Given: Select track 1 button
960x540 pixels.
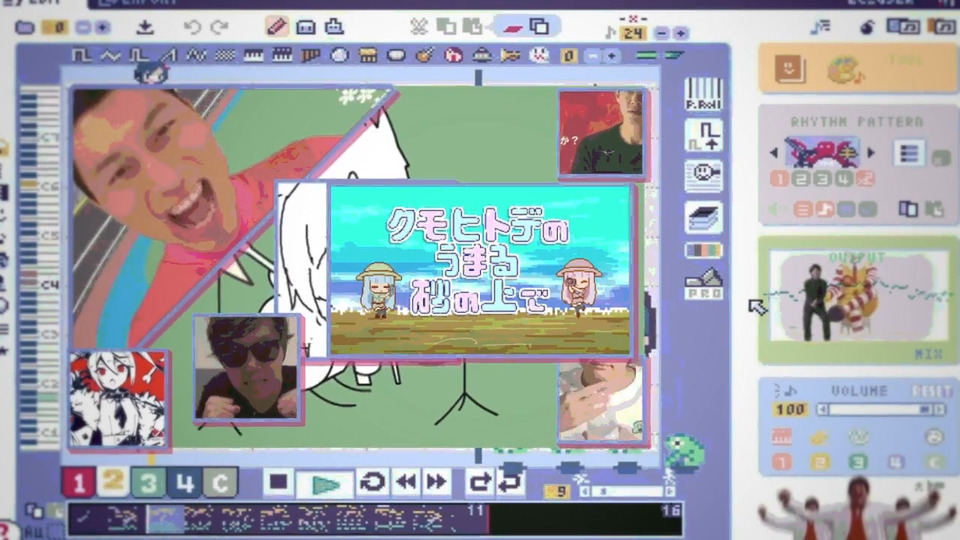Looking at the screenshot, I should [x=78, y=483].
